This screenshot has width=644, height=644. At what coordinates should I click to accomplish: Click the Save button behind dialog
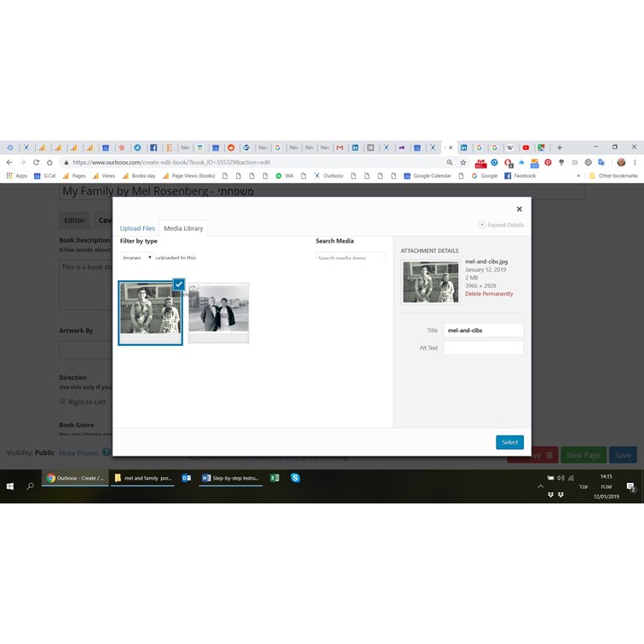623,455
